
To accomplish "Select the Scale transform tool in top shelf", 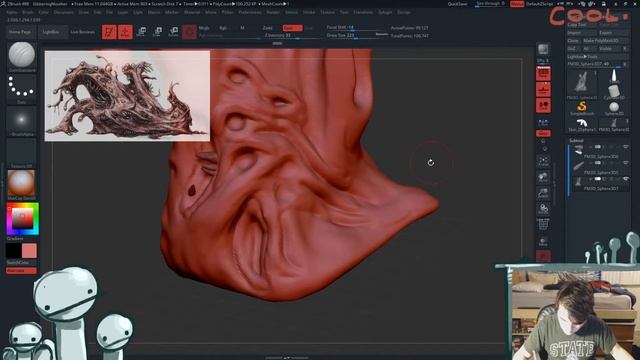I will (158, 32).
